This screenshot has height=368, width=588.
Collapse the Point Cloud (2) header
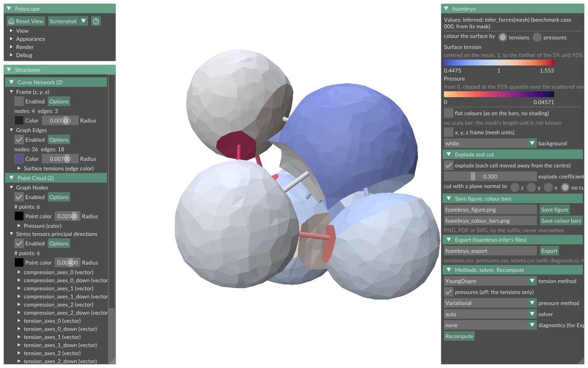tap(56, 178)
